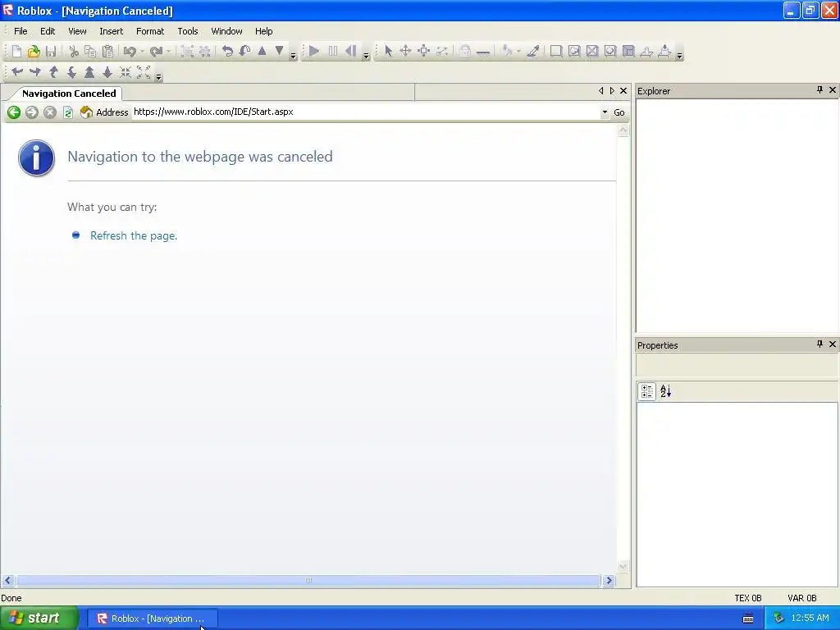Select the Resize handles tool

coord(424,52)
